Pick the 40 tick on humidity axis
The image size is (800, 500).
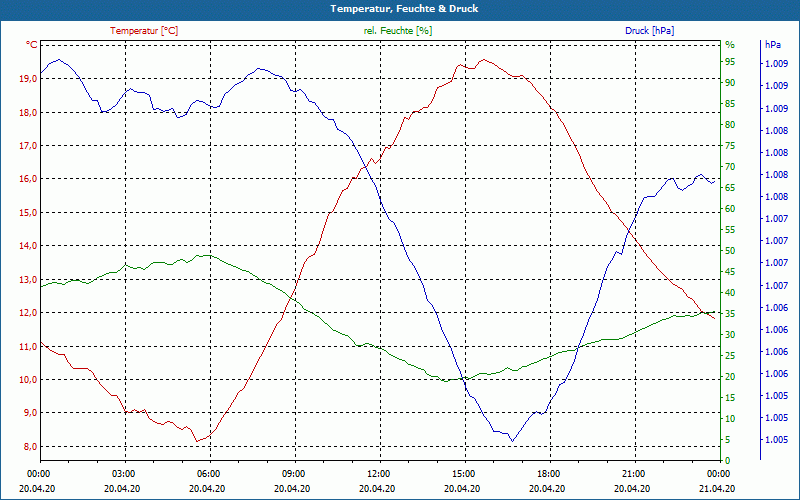(730, 293)
